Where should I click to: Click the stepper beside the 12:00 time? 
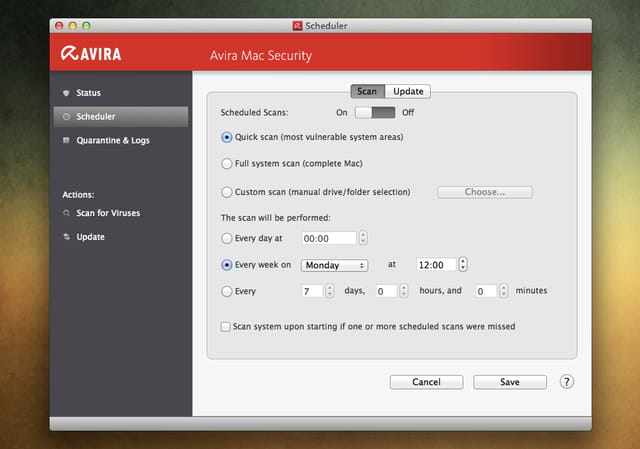[x=462, y=265]
